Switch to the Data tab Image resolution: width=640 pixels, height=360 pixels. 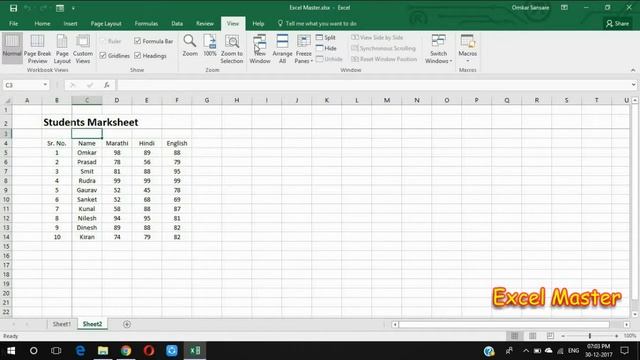coord(177,24)
